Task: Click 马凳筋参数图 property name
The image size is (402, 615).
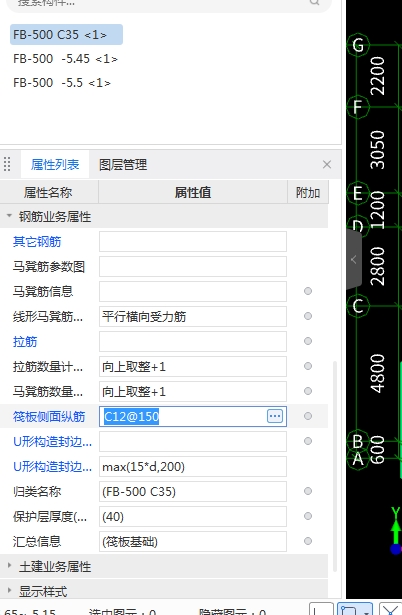Action: (49, 267)
